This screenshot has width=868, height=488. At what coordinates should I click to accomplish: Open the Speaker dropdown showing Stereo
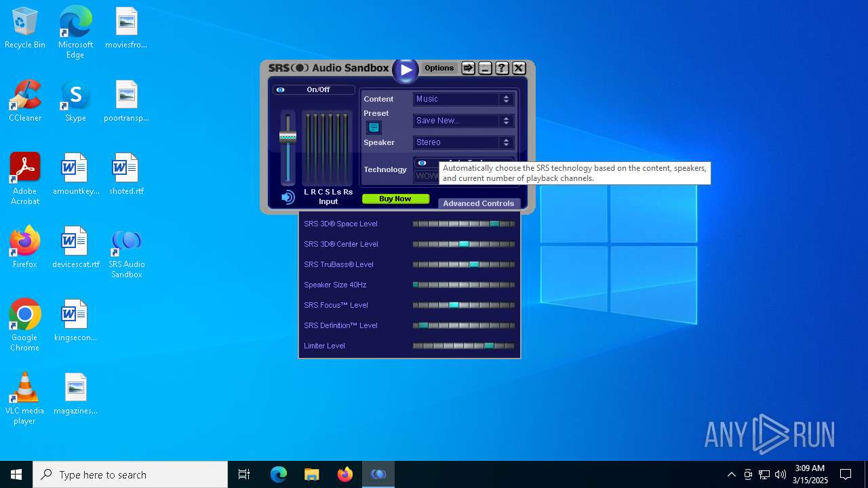(464, 142)
